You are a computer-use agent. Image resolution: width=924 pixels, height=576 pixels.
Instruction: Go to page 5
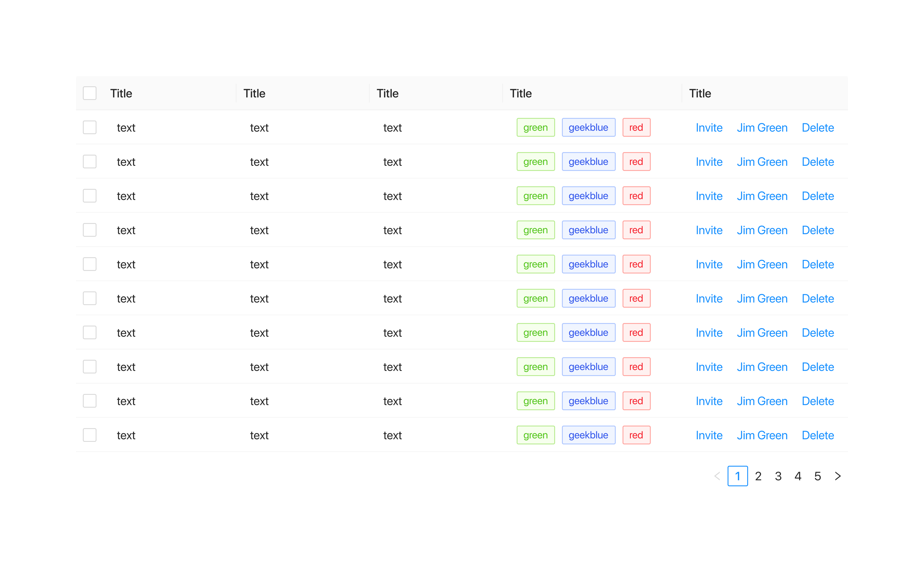(x=818, y=476)
